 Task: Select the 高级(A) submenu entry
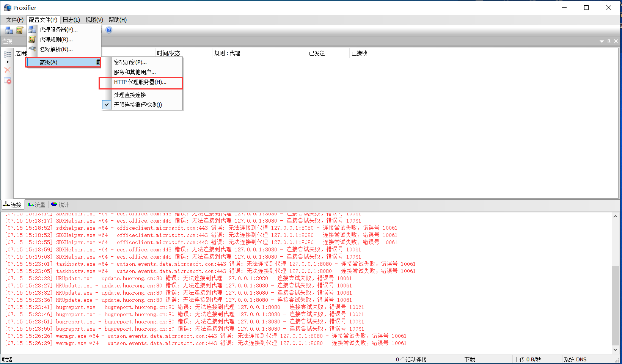[x=63, y=62]
